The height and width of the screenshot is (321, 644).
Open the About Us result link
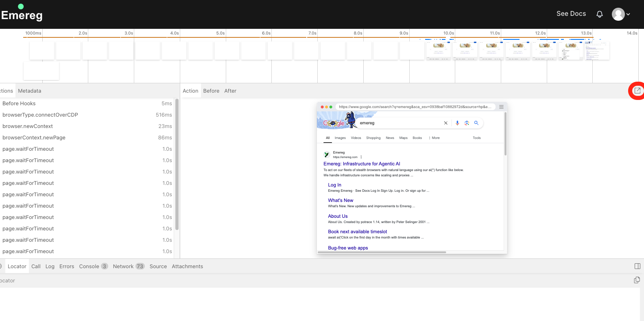[x=338, y=216]
